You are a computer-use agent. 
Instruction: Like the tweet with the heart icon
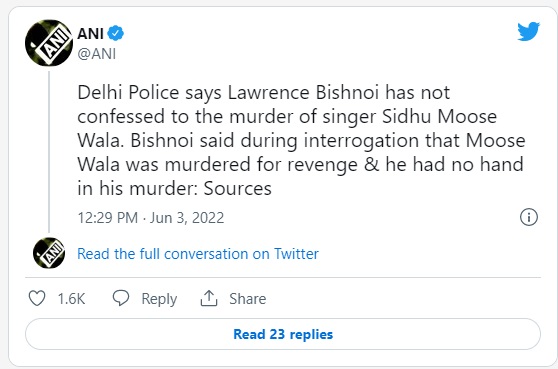37,298
